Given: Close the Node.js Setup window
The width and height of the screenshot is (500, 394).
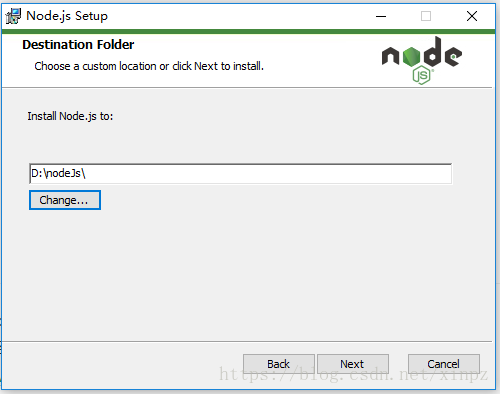Looking at the screenshot, I should [472, 16].
